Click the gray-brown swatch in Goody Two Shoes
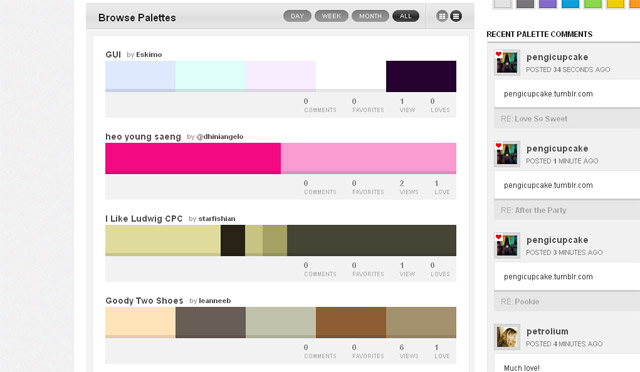 tap(211, 323)
